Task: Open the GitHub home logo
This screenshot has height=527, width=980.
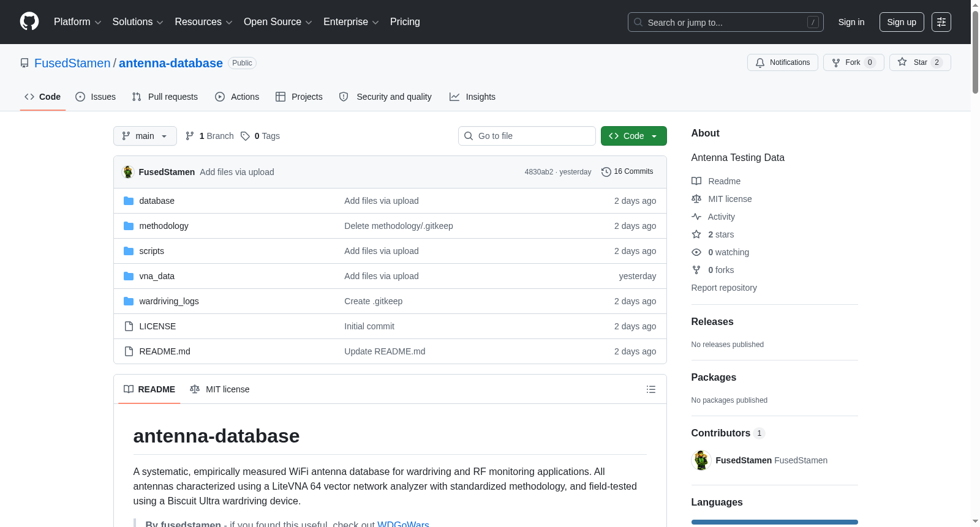Action: coord(29,22)
